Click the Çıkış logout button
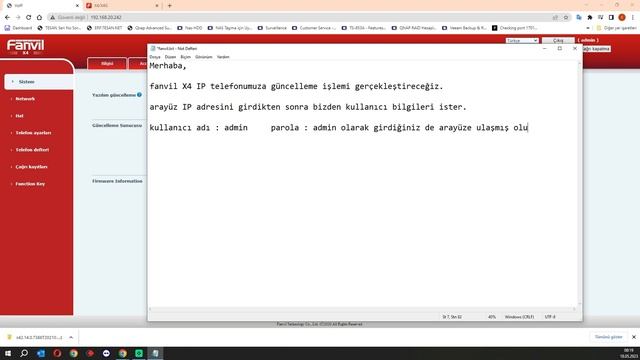This screenshot has width=640, height=360. click(x=558, y=40)
